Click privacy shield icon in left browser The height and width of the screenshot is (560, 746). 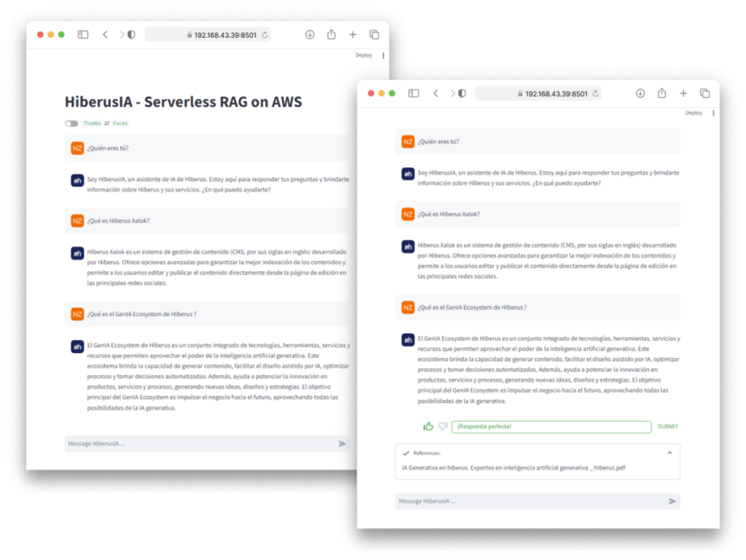(x=131, y=34)
